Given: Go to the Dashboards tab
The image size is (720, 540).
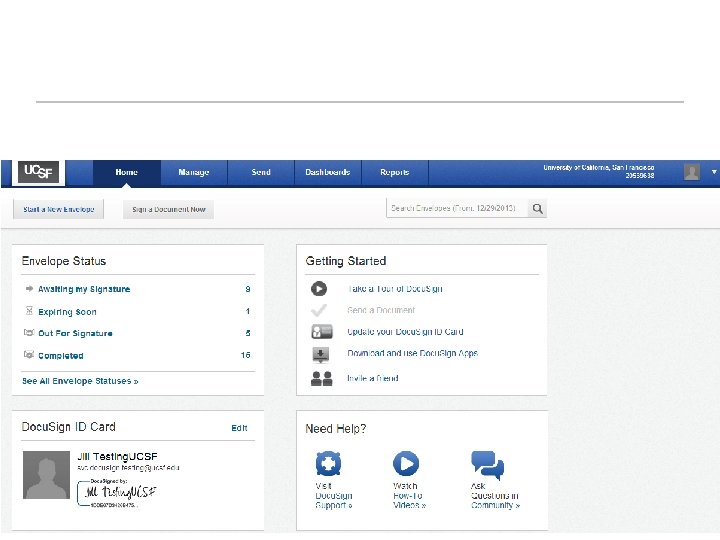Looking at the screenshot, I should tap(328, 173).
